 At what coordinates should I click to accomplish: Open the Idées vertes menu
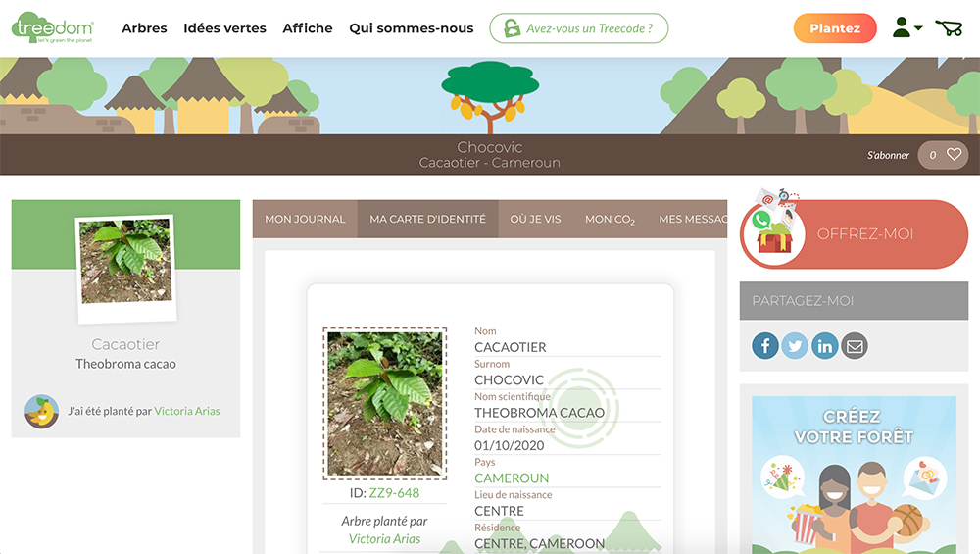[x=224, y=28]
